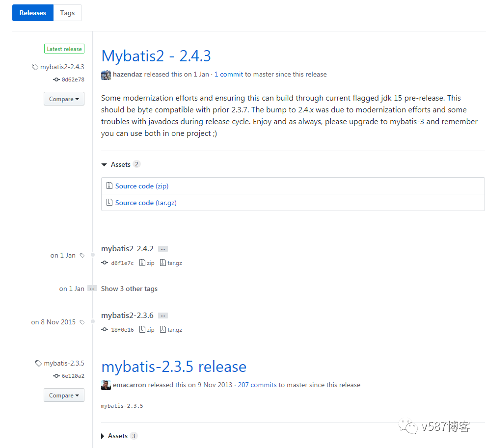
Task: Click commit icon beside 18f0e16
Action: pyautogui.click(x=105, y=329)
